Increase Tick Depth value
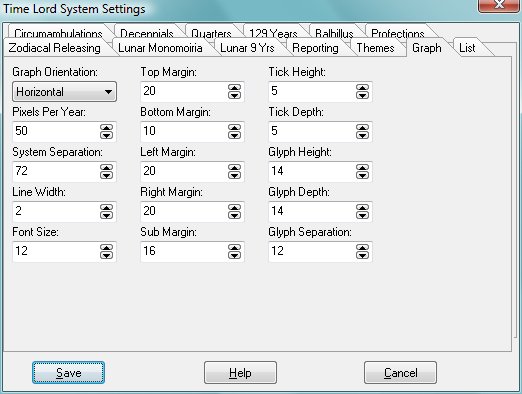Image resolution: width=522 pixels, height=394 pixels. (x=362, y=128)
